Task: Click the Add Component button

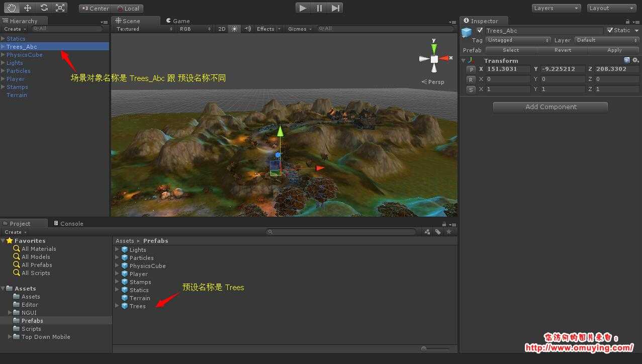Action: pyautogui.click(x=551, y=107)
